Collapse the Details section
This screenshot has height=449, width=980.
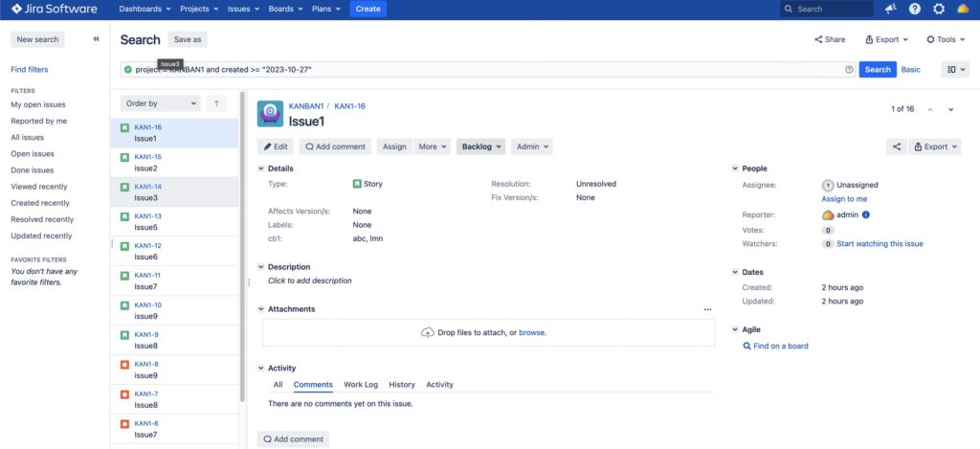(x=261, y=168)
